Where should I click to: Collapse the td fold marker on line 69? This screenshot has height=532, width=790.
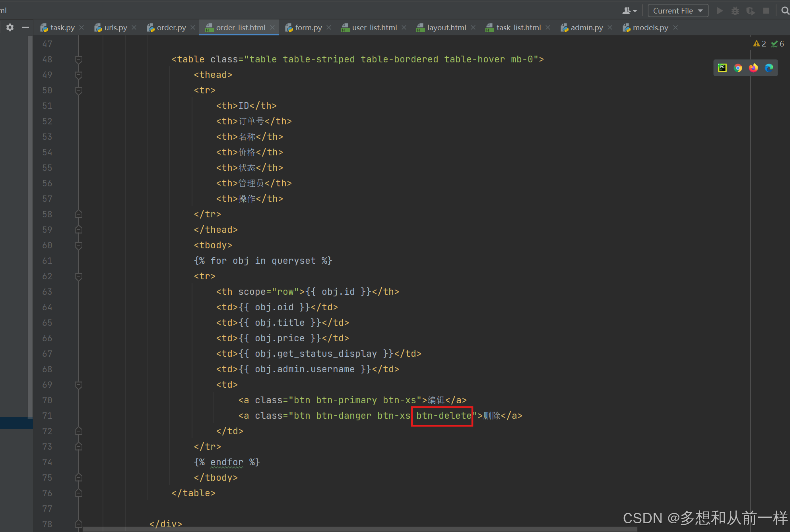(79, 385)
